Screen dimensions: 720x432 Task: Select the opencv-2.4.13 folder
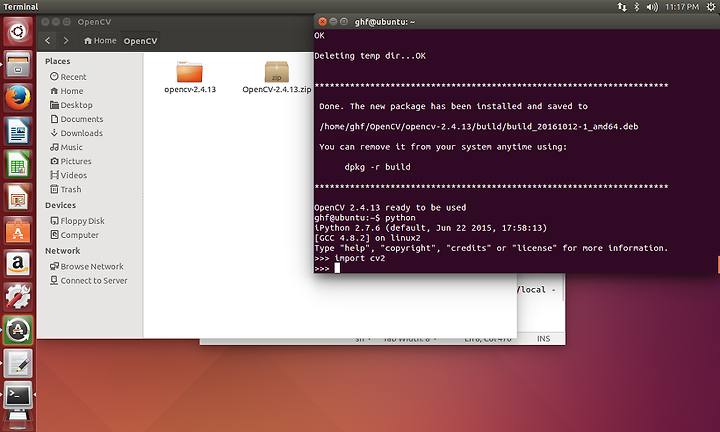(190, 77)
